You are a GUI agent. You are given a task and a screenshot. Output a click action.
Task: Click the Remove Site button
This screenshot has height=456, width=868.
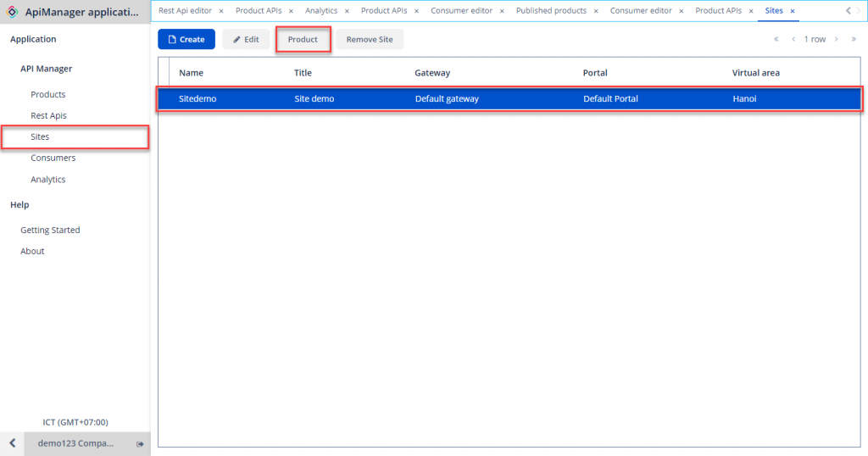click(x=370, y=39)
